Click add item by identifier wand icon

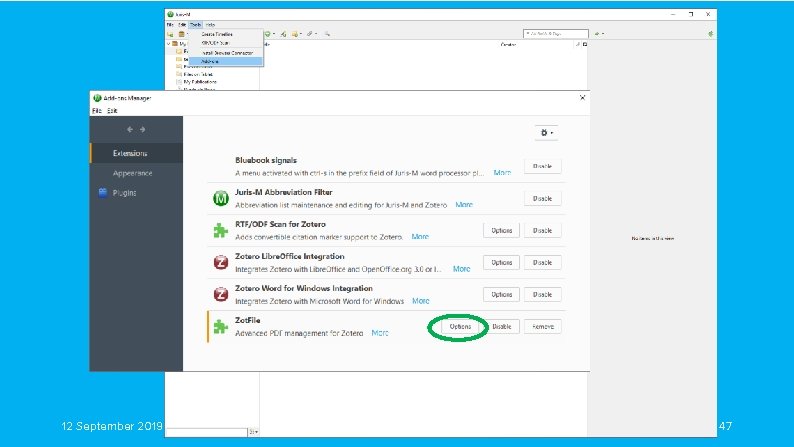click(284, 34)
